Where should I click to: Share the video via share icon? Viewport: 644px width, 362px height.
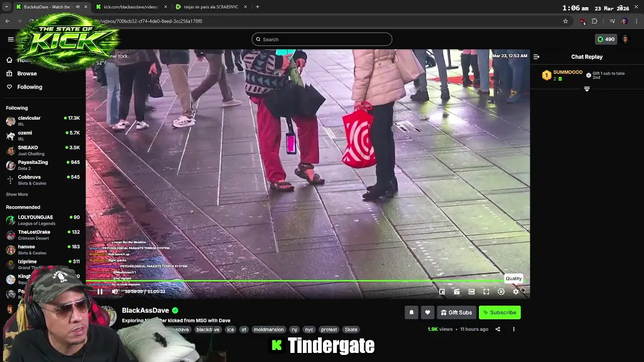(498, 329)
